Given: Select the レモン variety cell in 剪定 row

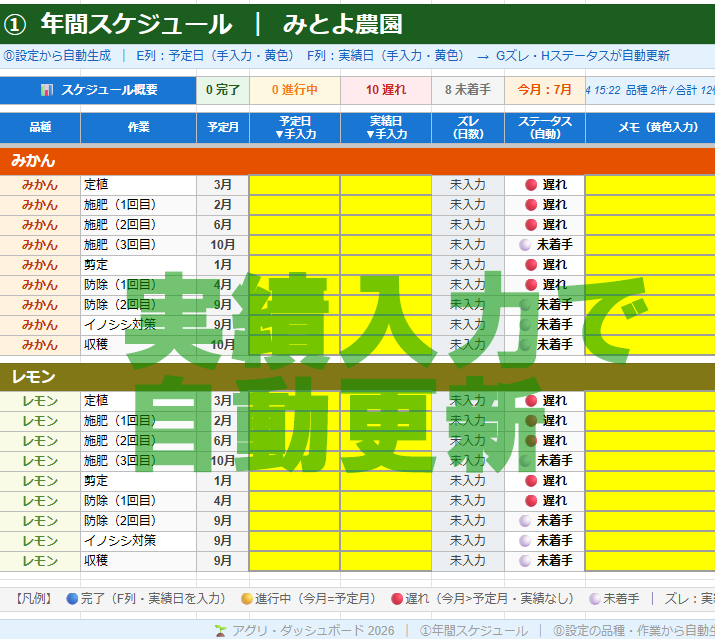Looking at the screenshot, I should click(40, 481).
